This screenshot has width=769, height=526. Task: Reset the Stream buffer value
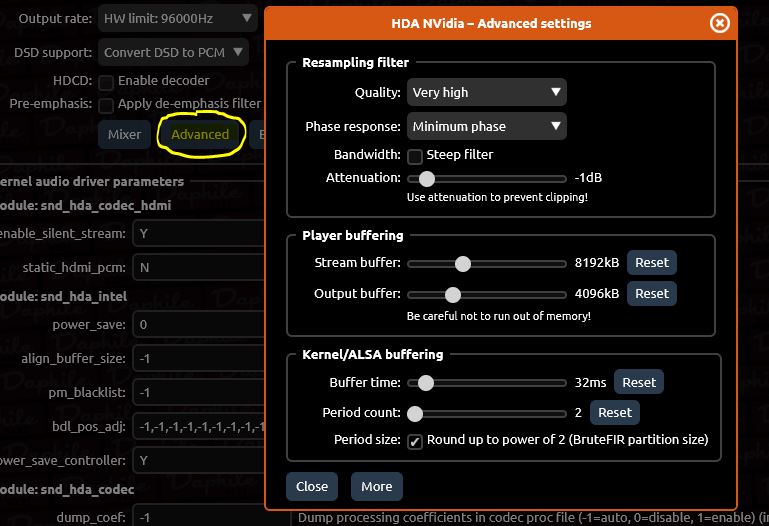pyautogui.click(x=651, y=263)
